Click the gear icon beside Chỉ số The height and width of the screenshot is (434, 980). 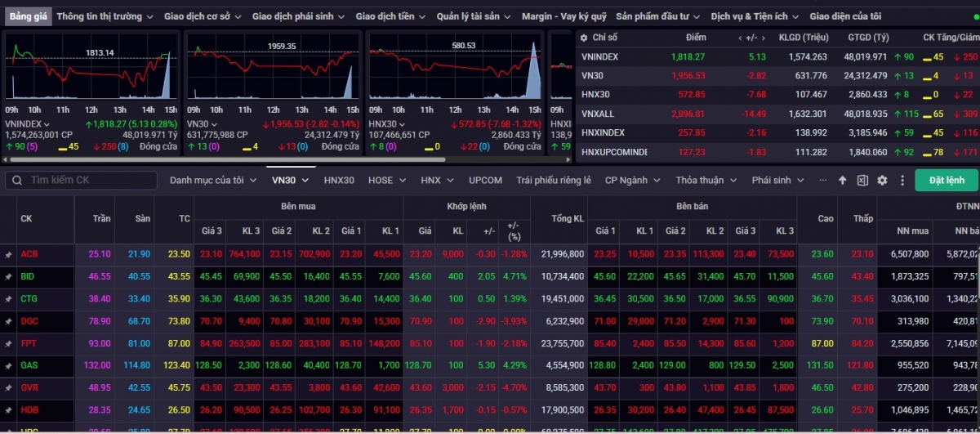(x=584, y=38)
